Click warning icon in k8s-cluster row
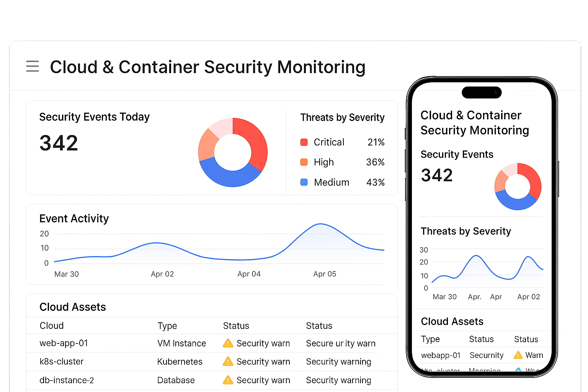Screen dimensions: 588x392 click(x=228, y=361)
